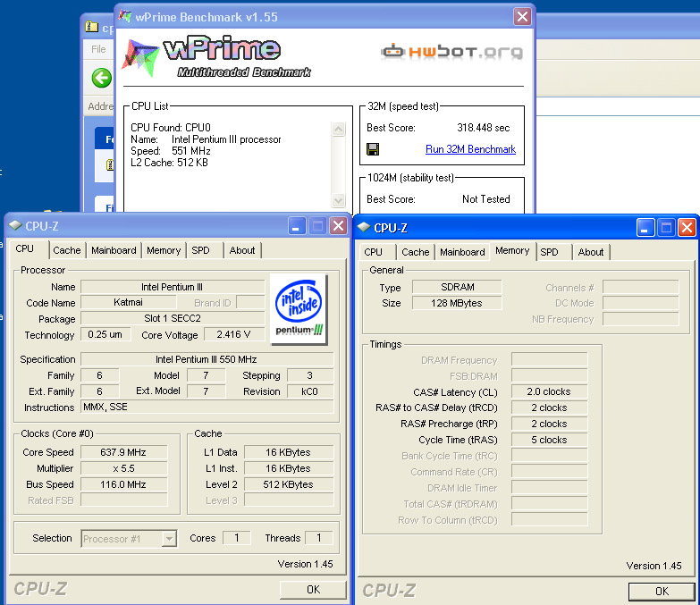Screen dimensions: 700x605
Task: Click the 32M Best Score 318.448 sec
Action: [483, 128]
